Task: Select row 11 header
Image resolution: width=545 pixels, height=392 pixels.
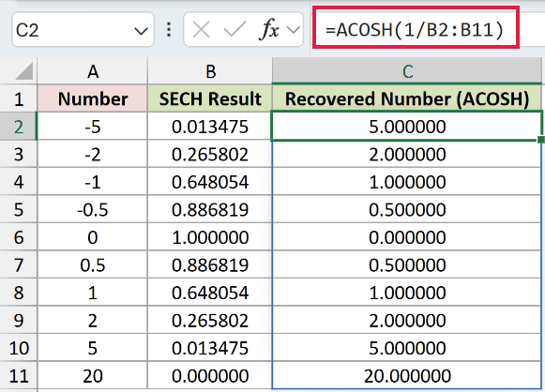Action: [x=19, y=376]
